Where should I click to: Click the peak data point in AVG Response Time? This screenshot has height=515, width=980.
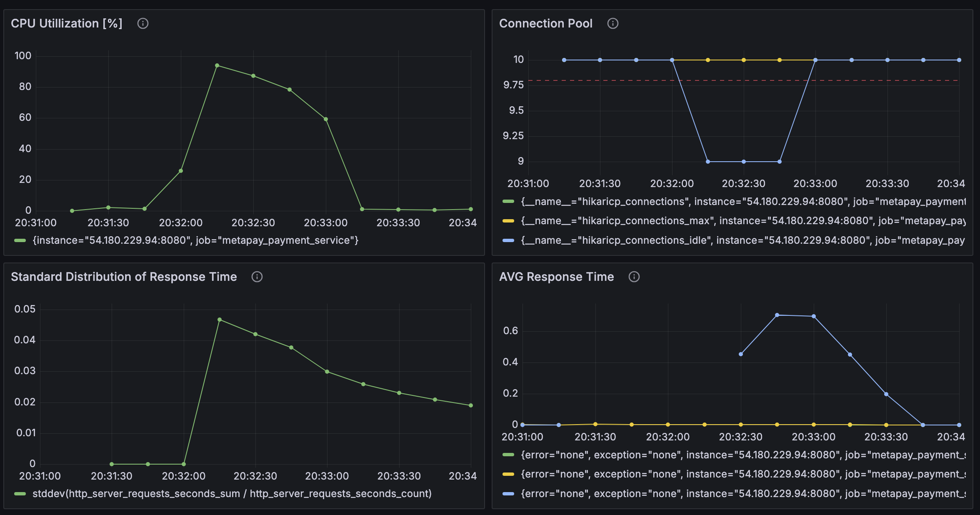[777, 315]
